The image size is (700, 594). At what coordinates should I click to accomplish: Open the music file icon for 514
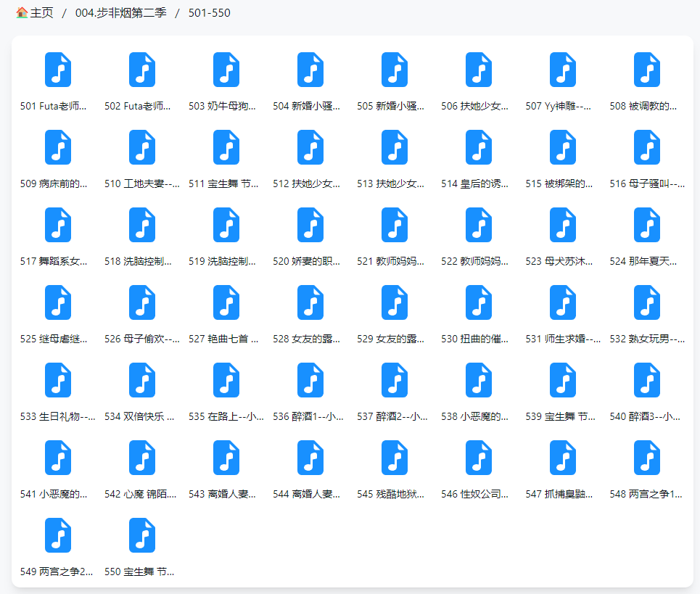click(479, 148)
